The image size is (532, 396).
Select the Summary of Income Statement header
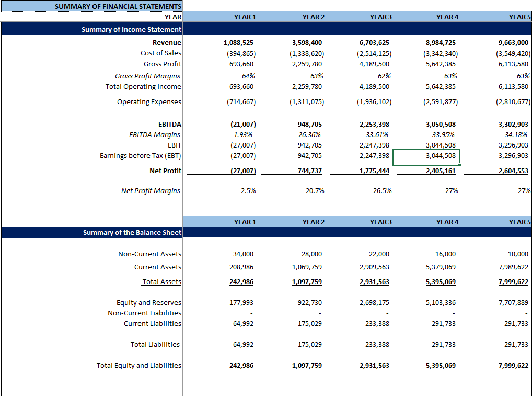[x=131, y=30]
